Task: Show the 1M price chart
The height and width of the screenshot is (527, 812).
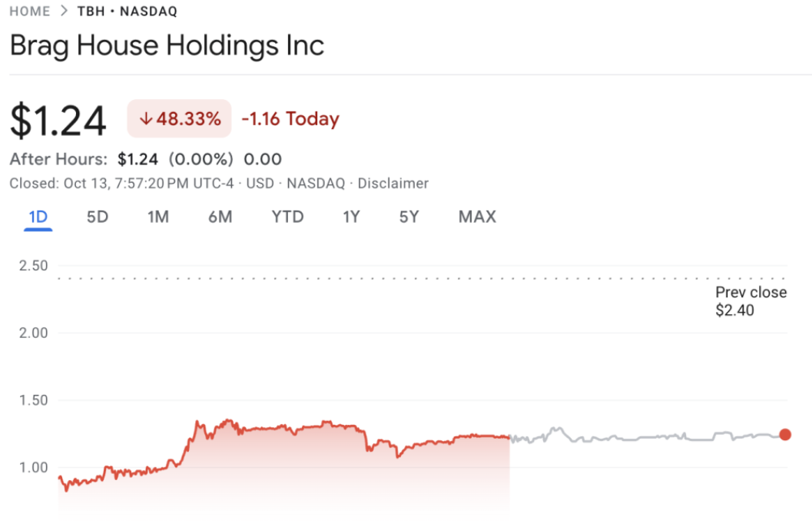Action: click(x=157, y=217)
